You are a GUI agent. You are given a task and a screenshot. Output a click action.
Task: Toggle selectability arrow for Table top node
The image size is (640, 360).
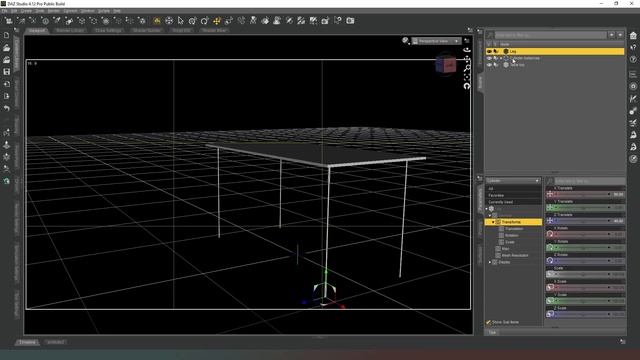496,65
